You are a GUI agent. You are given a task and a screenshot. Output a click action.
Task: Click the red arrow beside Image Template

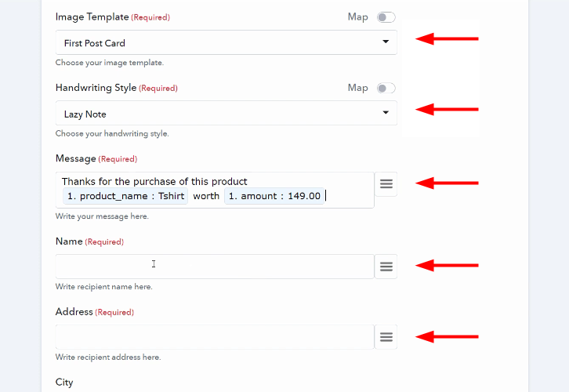pos(447,38)
